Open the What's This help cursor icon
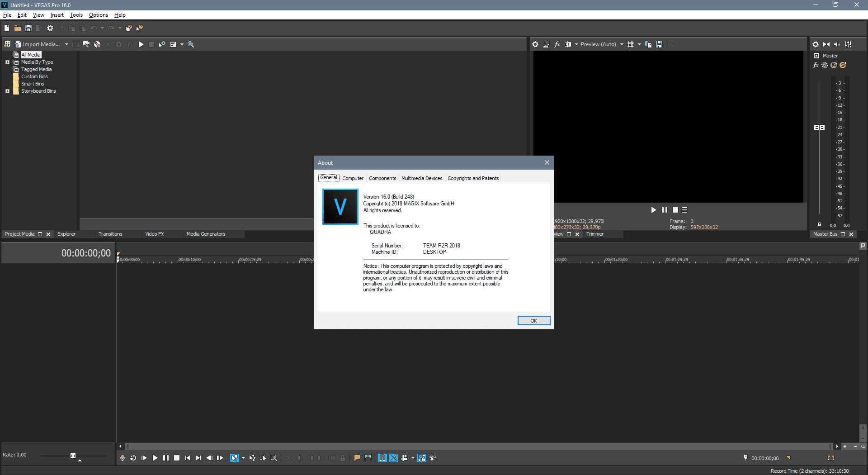The image size is (868, 475). [140, 28]
